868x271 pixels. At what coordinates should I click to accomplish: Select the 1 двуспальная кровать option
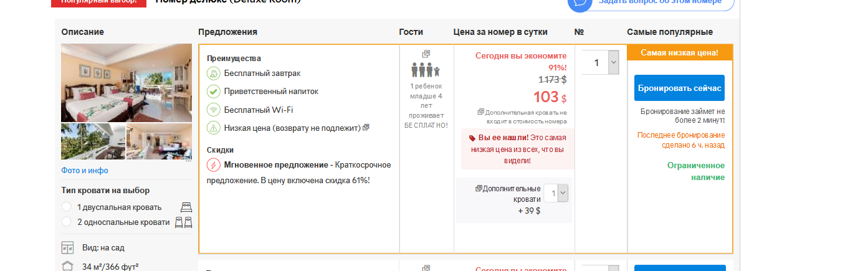(x=67, y=207)
